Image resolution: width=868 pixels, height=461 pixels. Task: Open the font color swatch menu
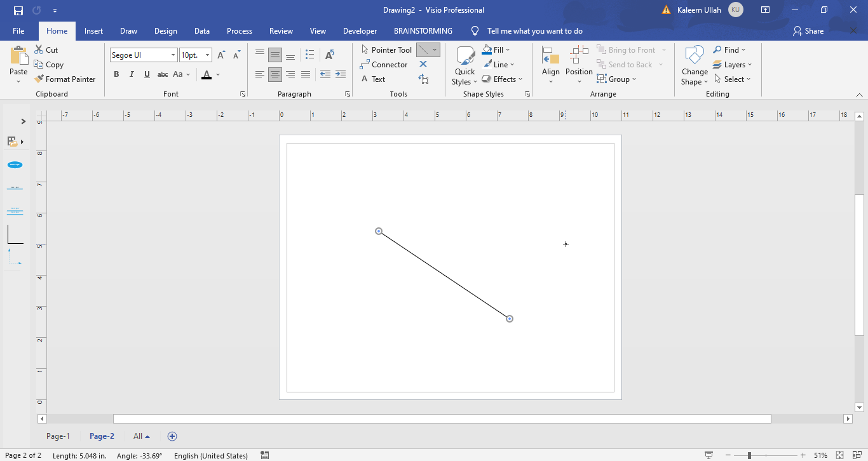[x=217, y=75]
